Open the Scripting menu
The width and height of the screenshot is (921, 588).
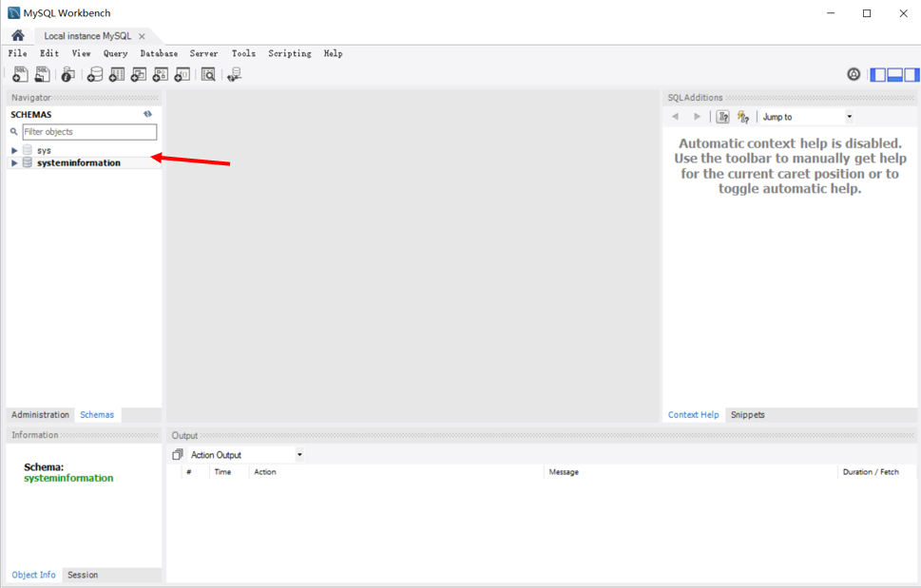290,53
